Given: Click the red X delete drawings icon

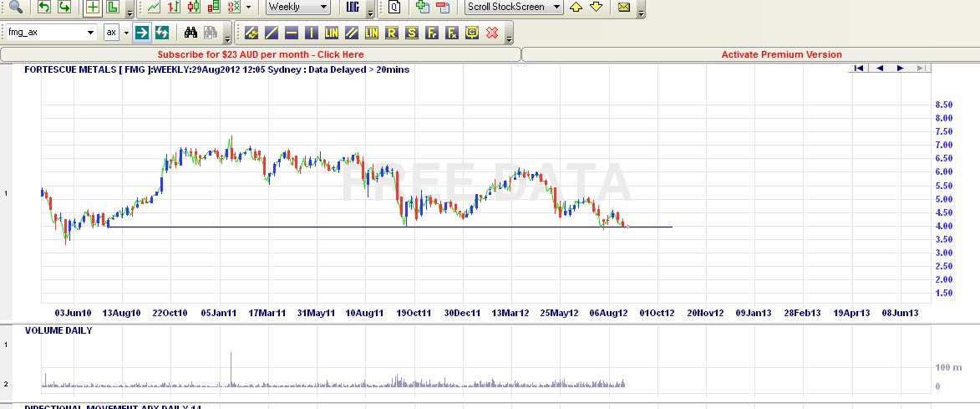Looking at the screenshot, I should tap(492, 33).
